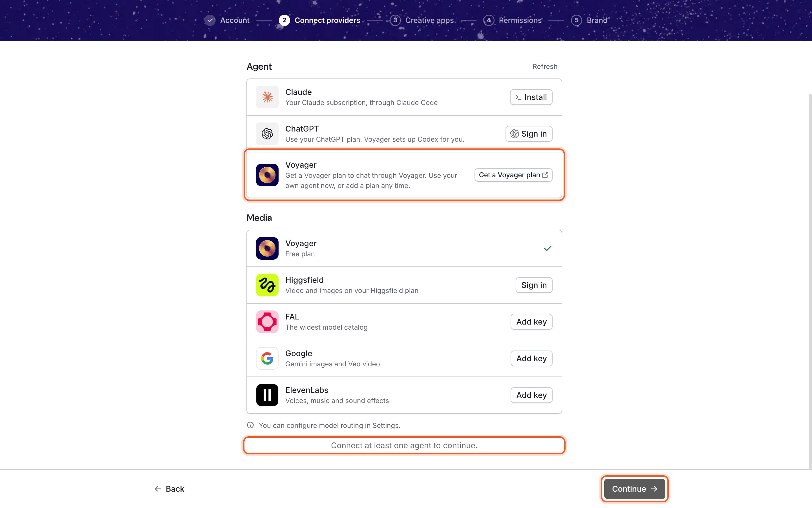The image size is (812, 508).
Task: Click the Voyager icon in Media section
Action: pos(267,248)
